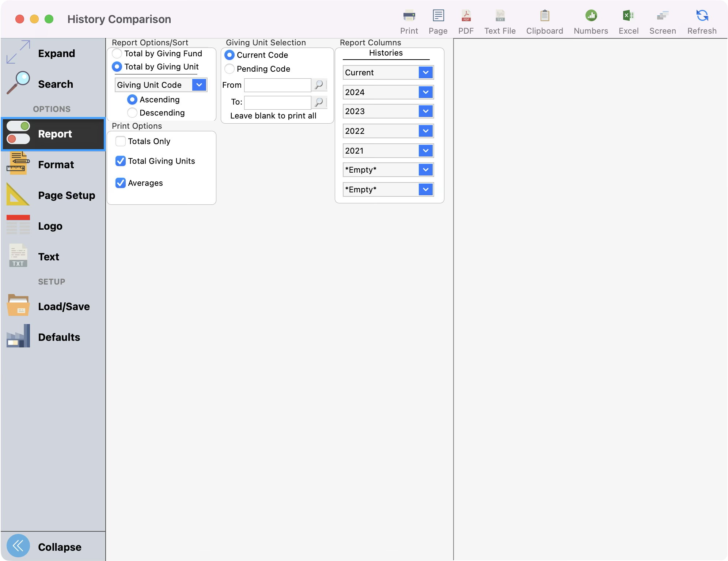
Task: Uncheck the Averages checkbox
Action: 121,183
